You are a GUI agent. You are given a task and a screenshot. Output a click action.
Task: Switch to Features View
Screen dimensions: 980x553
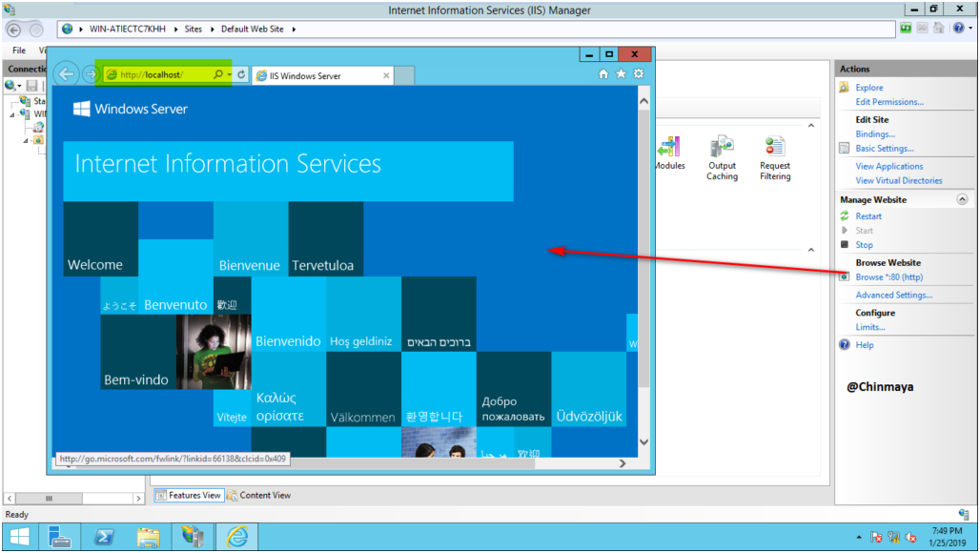click(188, 495)
